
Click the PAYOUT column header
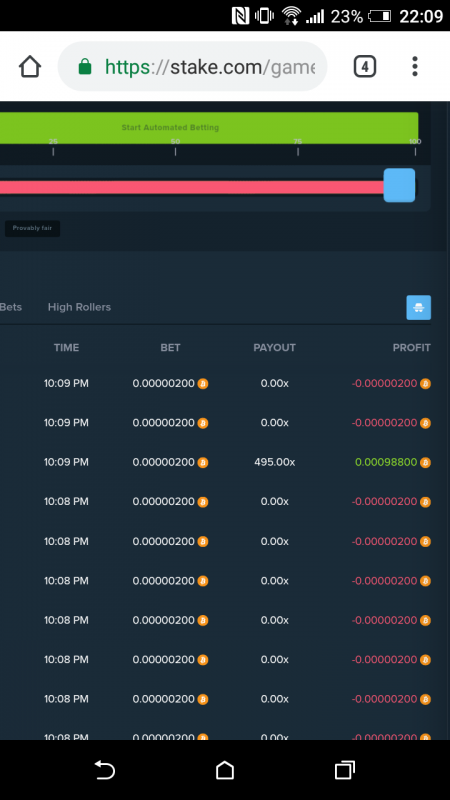pyautogui.click(x=274, y=347)
